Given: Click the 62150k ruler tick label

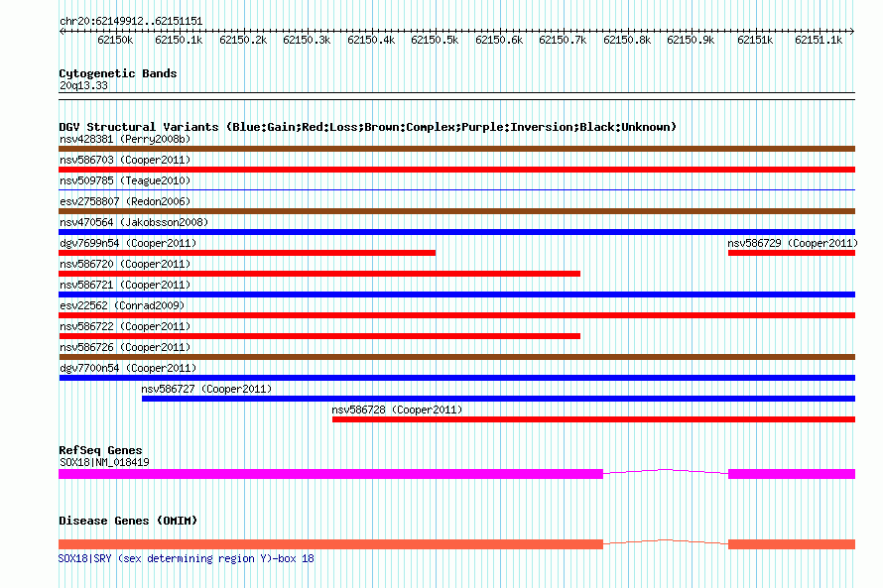Looking at the screenshot, I should point(115,40).
